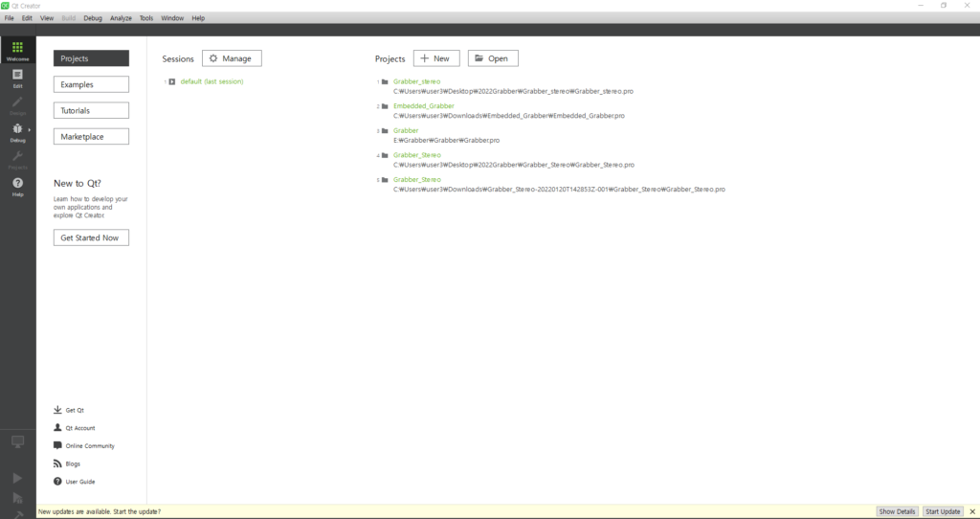Image resolution: width=980 pixels, height=519 pixels.
Task: Dismiss the update notification bar
Action: 972,511
